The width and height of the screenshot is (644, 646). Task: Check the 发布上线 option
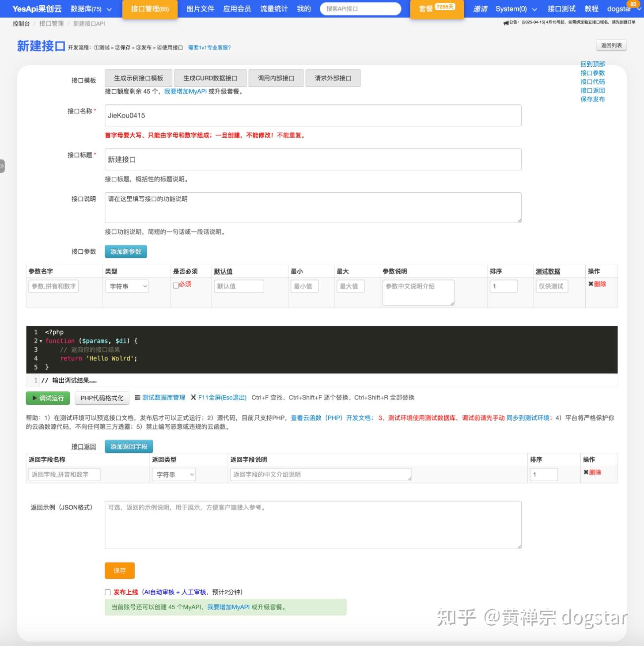click(x=107, y=592)
